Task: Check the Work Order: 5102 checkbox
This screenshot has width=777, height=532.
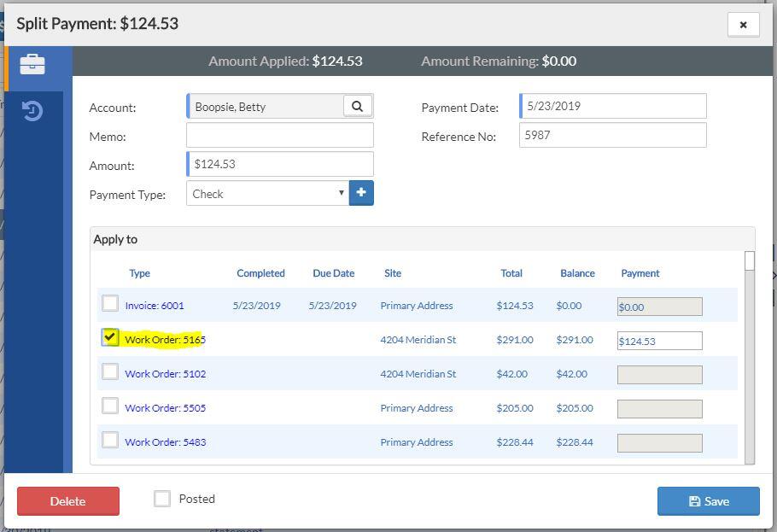Action: tap(110, 371)
